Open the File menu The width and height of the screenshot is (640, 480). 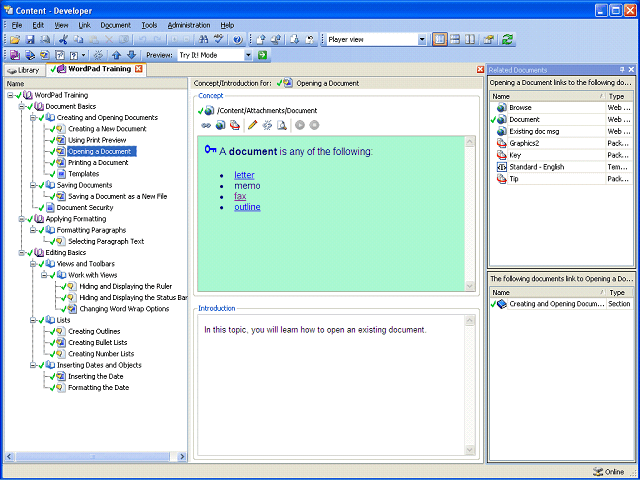click(17, 25)
